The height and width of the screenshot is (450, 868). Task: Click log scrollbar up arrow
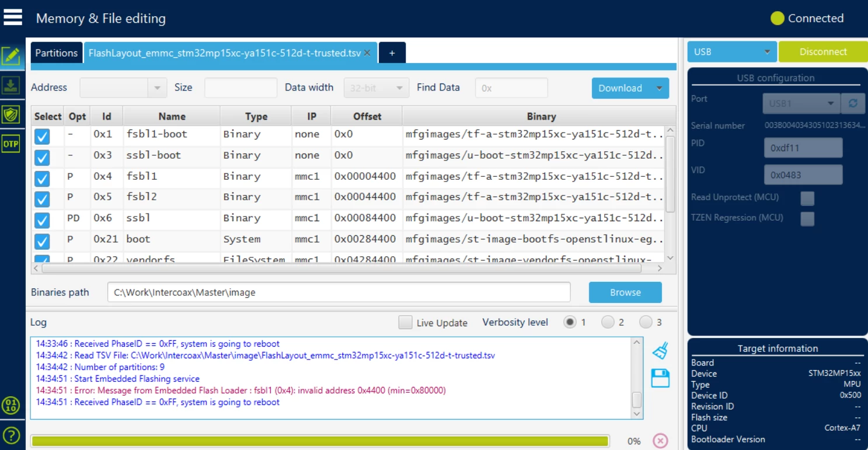pyautogui.click(x=637, y=343)
